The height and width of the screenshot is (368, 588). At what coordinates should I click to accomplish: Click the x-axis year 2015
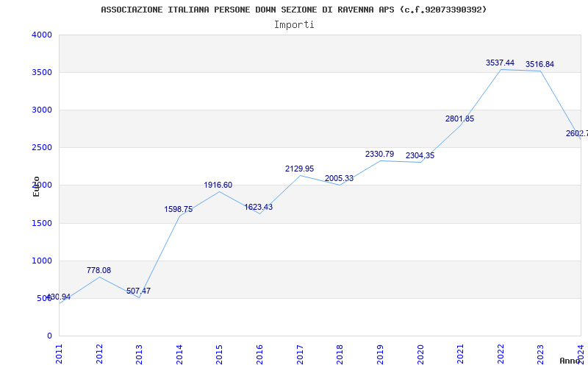[x=219, y=354]
